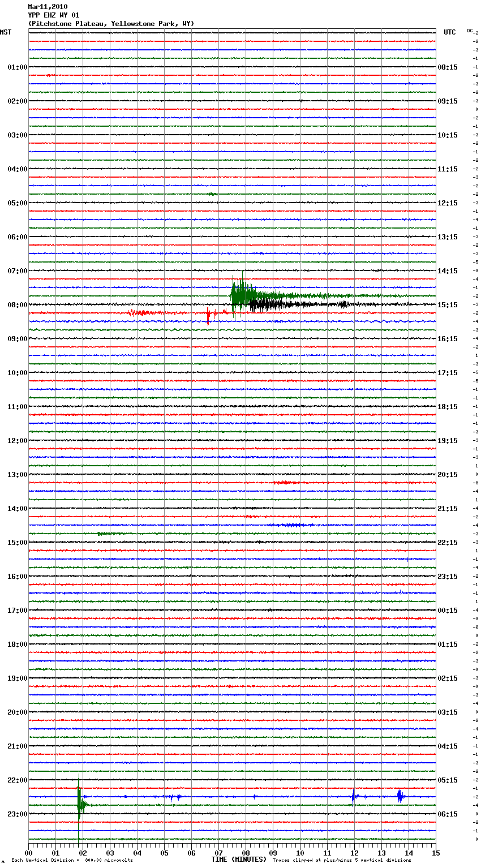Click the 09 minute axis tick label
Viewport: 481px width, 868px height.
pos(273,853)
